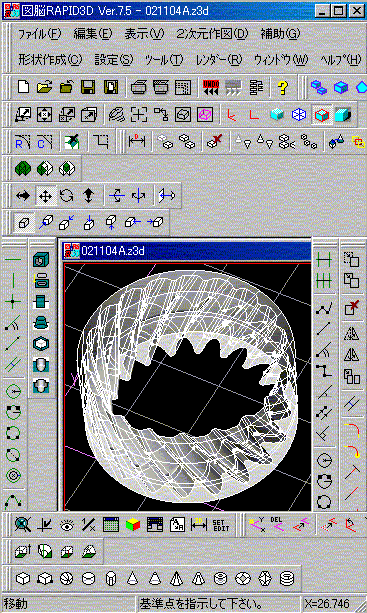Viewport: 367px width, 613px height.
Task: Toggle the red wireframe cube display mode
Action: coord(322,115)
